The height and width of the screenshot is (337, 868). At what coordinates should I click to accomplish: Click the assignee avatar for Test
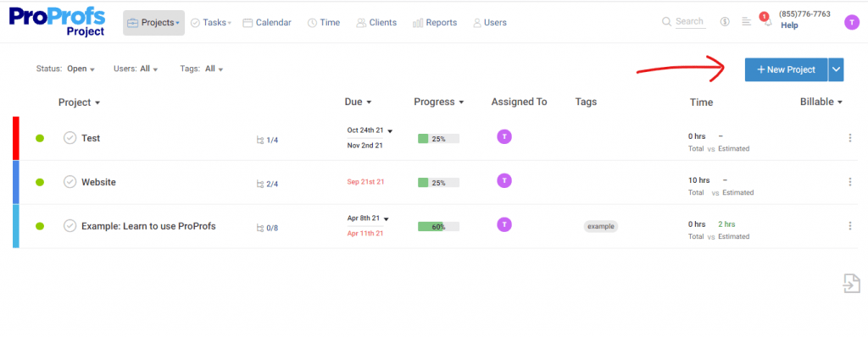[x=504, y=136]
